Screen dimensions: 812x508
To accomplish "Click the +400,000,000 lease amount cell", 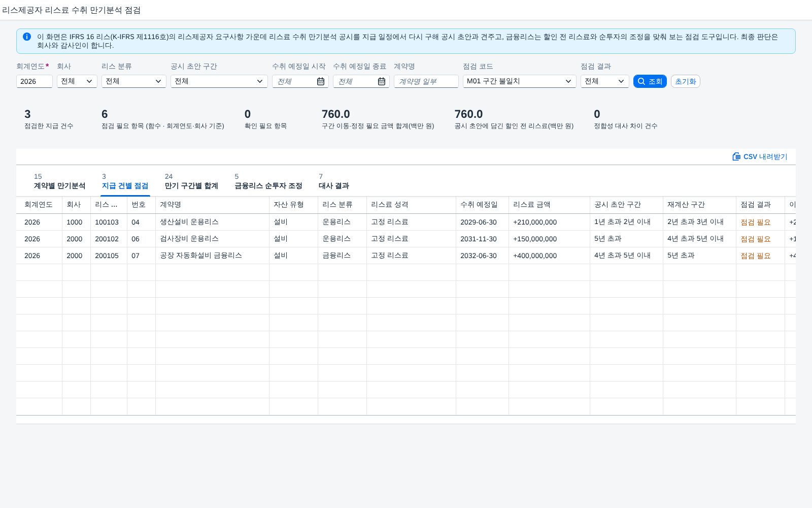I will click(549, 256).
